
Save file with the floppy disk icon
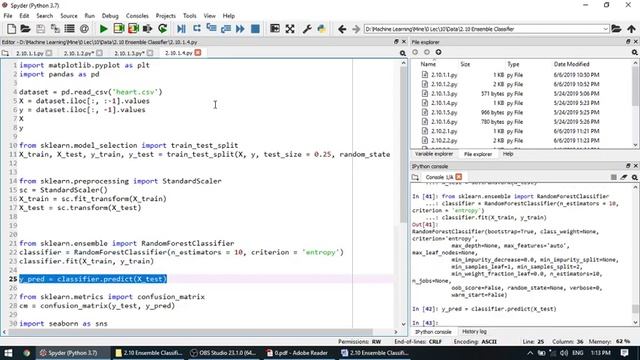40,29
